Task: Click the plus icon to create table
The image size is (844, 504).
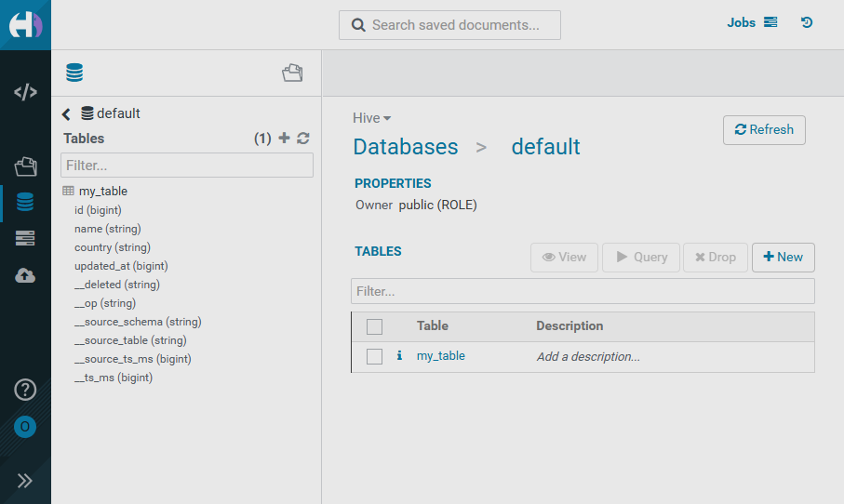Action: pos(285,139)
